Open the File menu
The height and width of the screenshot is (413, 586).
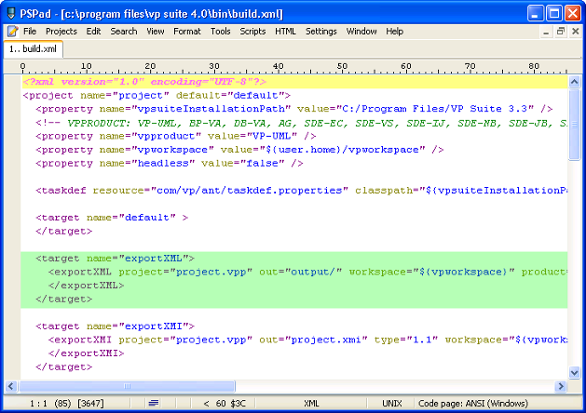click(30, 31)
